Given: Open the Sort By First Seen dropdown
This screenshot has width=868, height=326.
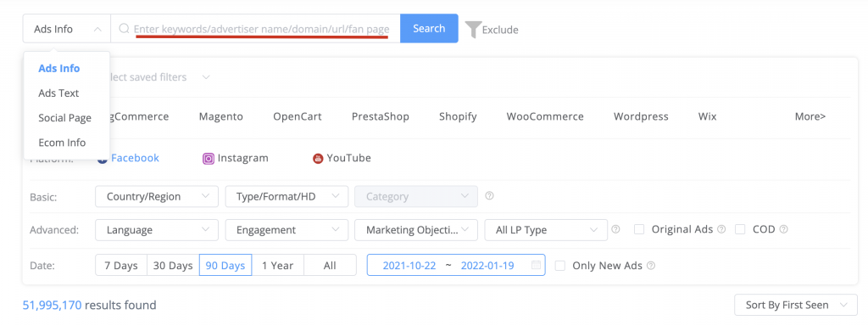Looking at the screenshot, I should tap(796, 305).
